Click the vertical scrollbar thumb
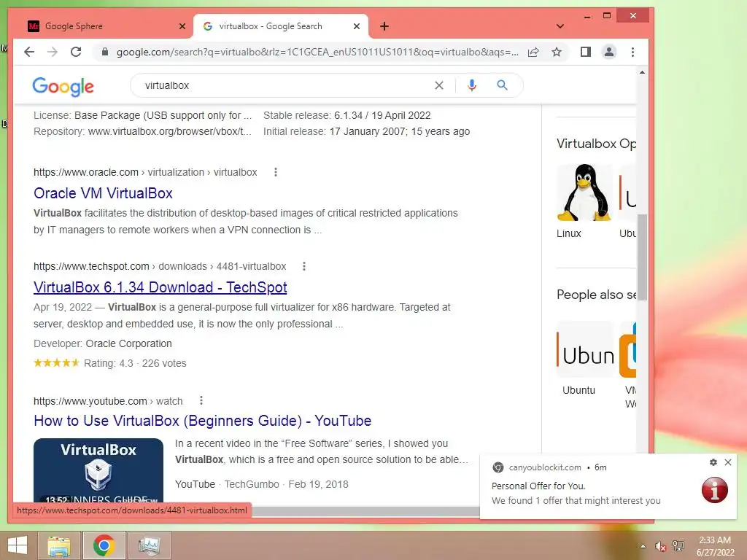Viewport: 747px width, 560px height. (642, 257)
